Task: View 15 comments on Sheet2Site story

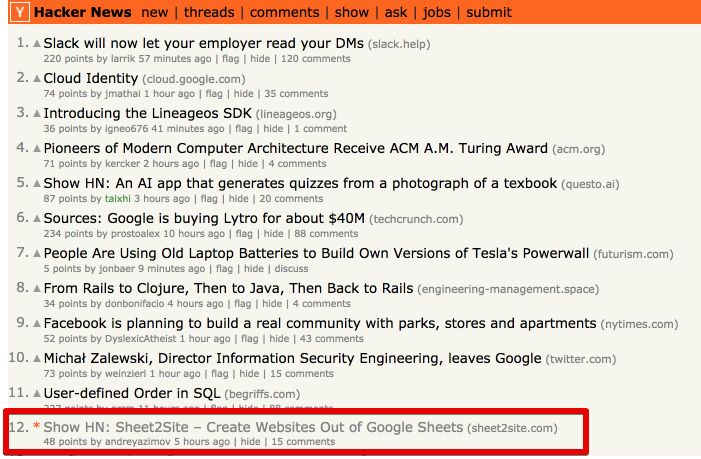Action: point(303,442)
